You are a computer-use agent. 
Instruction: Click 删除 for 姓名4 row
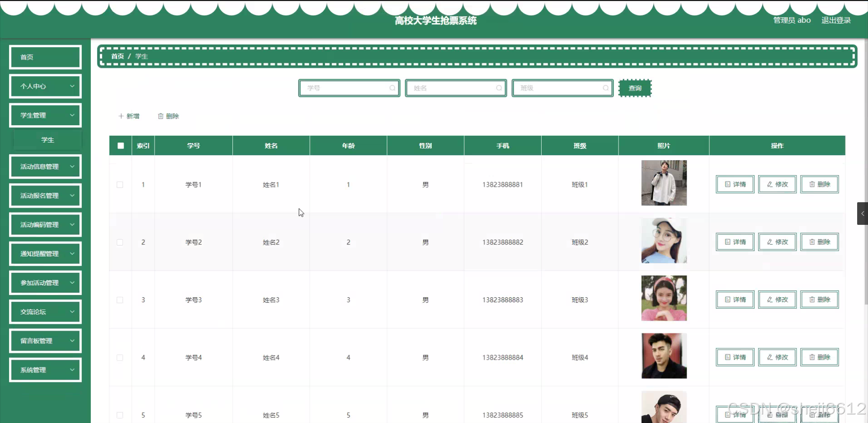tap(820, 357)
